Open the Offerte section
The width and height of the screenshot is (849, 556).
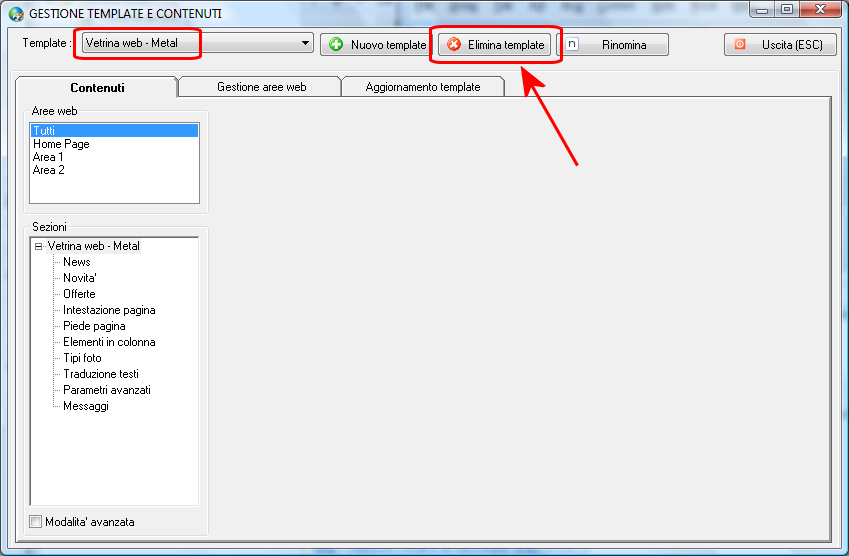coord(79,294)
